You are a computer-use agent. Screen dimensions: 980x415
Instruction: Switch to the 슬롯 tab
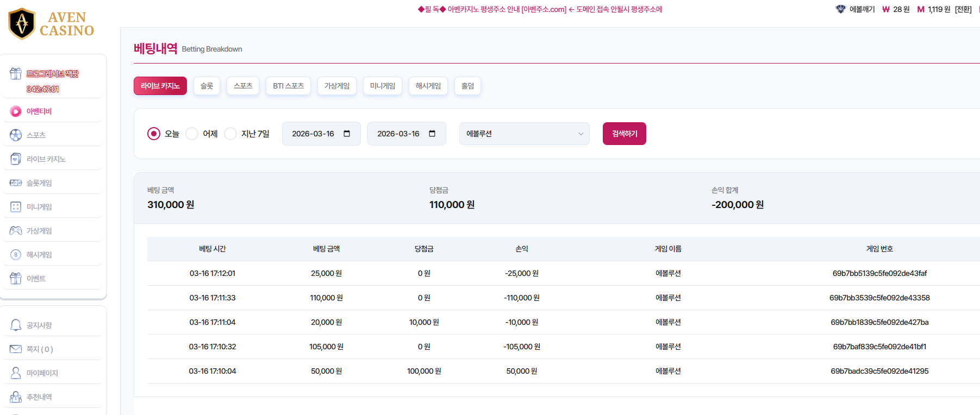pos(207,86)
